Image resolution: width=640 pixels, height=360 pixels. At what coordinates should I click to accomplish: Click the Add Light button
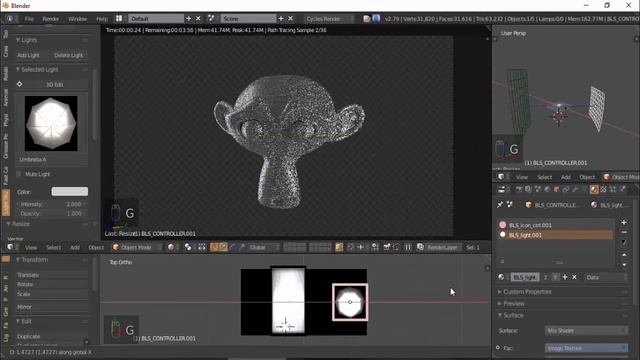coord(29,55)
